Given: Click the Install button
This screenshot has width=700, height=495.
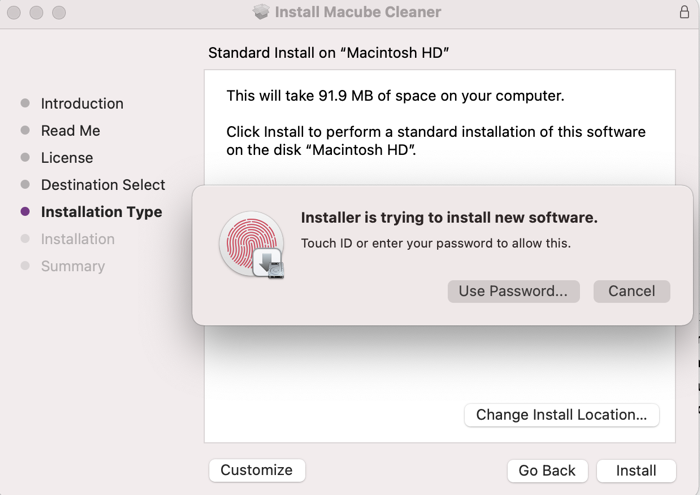Looking at the screenshot, I should tap(636, 470).
